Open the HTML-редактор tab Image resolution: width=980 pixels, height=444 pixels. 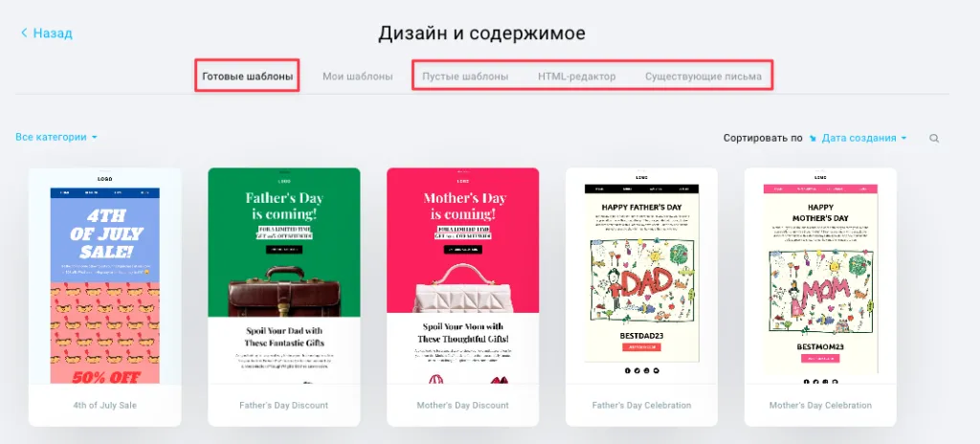[577, 77]
